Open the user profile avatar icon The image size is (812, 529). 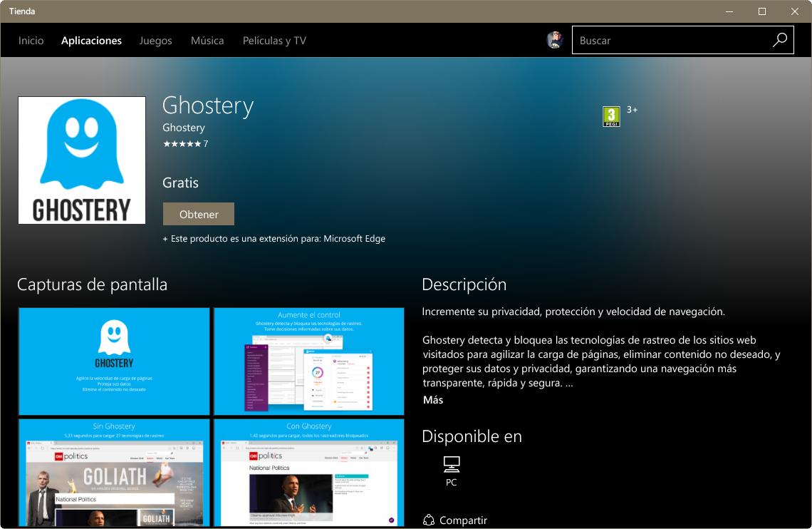[554, 40]
